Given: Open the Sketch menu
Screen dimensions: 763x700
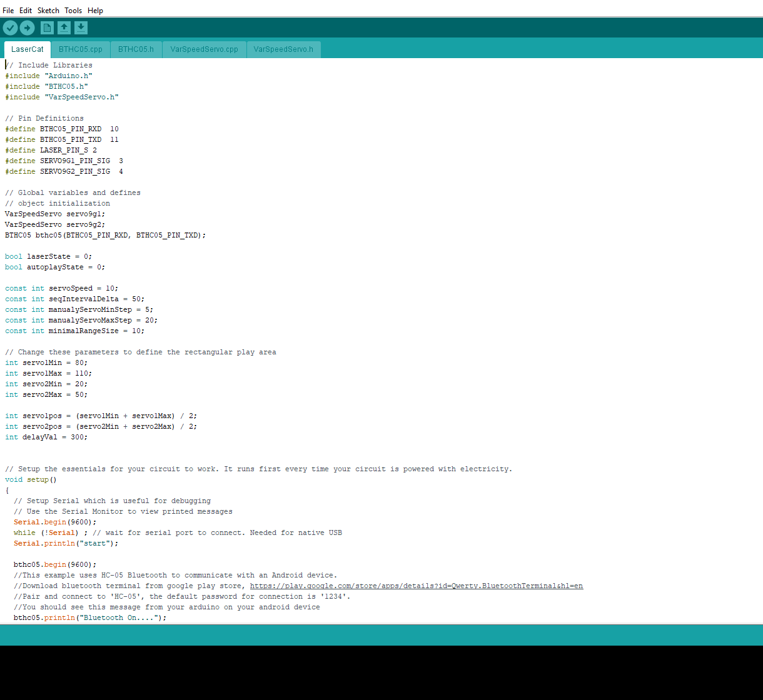Looking at the screenshot, I should 48,10.
